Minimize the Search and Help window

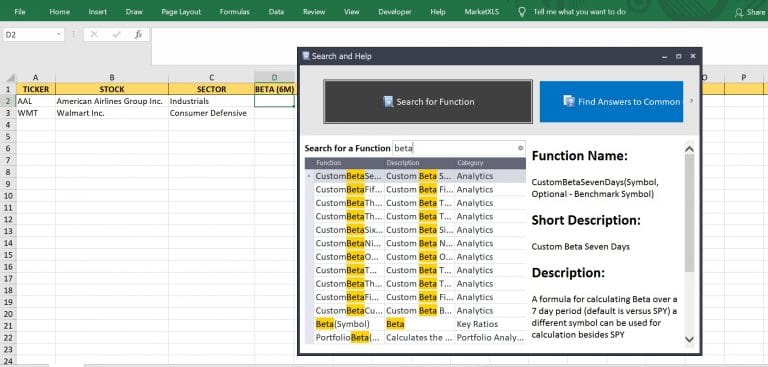click(664, 56)
